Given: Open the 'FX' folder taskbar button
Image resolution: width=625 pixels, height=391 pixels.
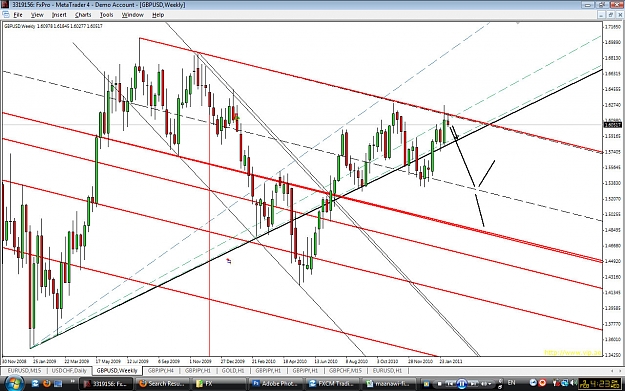Looking at the screenshot, I should coord(218,384).
